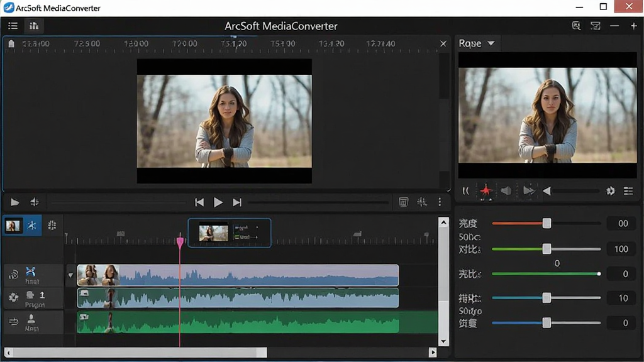The width and height of the screenshot is (644, 362).
Task: Toggle the audio icon on first track
Action: pos(14,275)
